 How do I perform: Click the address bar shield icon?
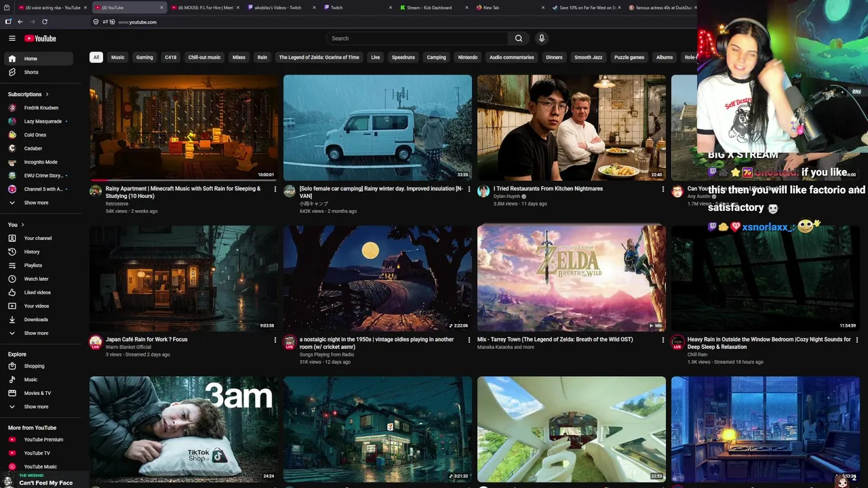(96, 22)
